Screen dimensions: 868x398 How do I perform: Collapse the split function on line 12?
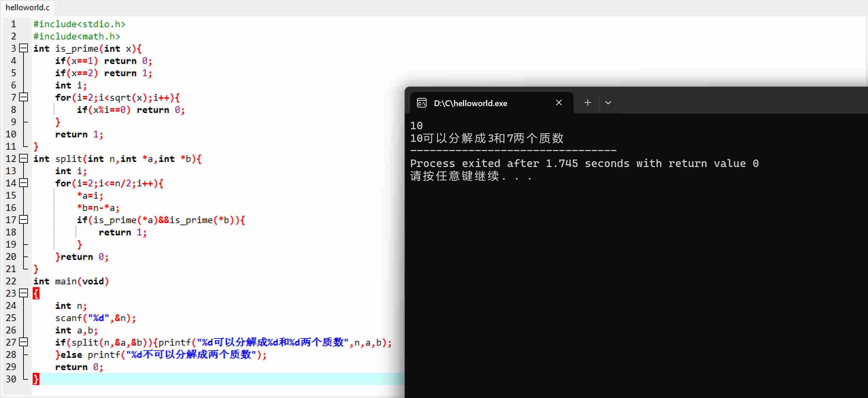click(x=23, y=159)
